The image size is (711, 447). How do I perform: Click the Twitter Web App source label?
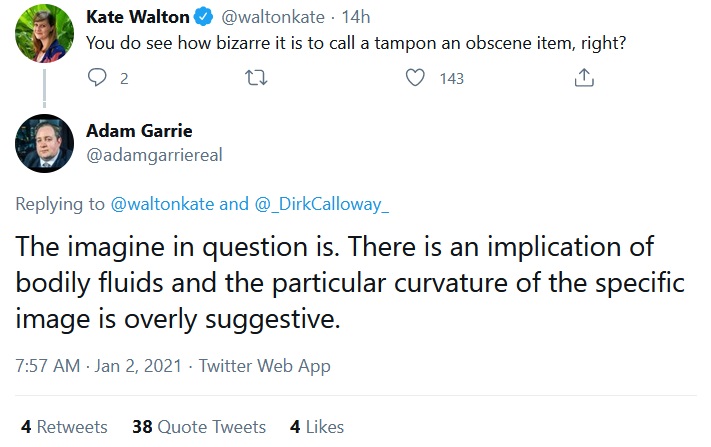coord(264,366)
